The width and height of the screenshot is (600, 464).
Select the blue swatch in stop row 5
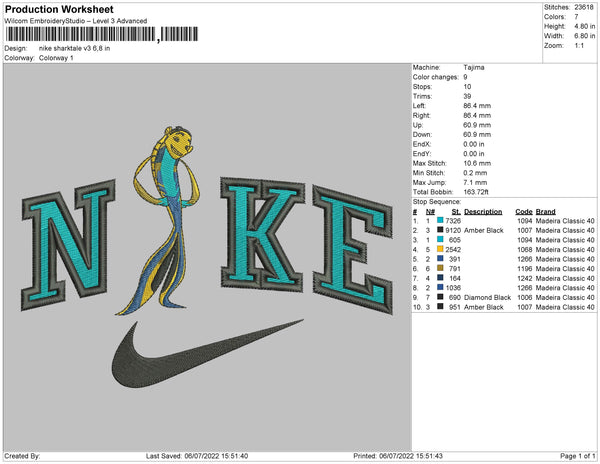pos(440,259)
